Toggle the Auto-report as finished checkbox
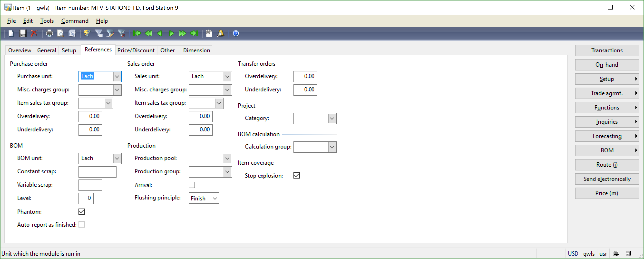The height and width of the screenshot is (259, 644). 82,224
